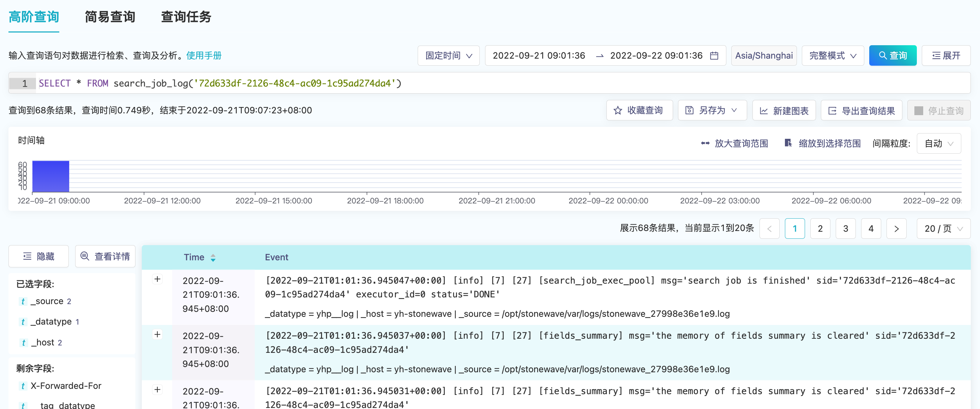Click the type icon beside X-Forwarded-For

pyautogui.click(x=23, y=386)
